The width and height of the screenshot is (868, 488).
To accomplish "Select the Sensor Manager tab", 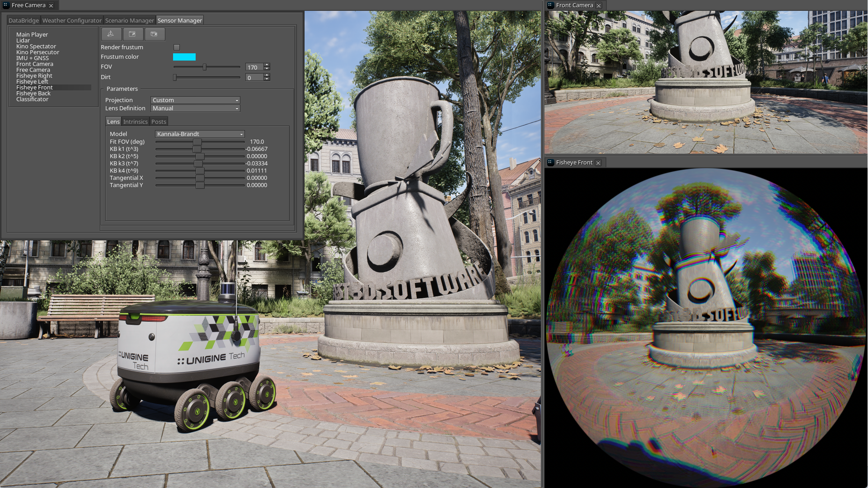I will click(x=180, y=21).
